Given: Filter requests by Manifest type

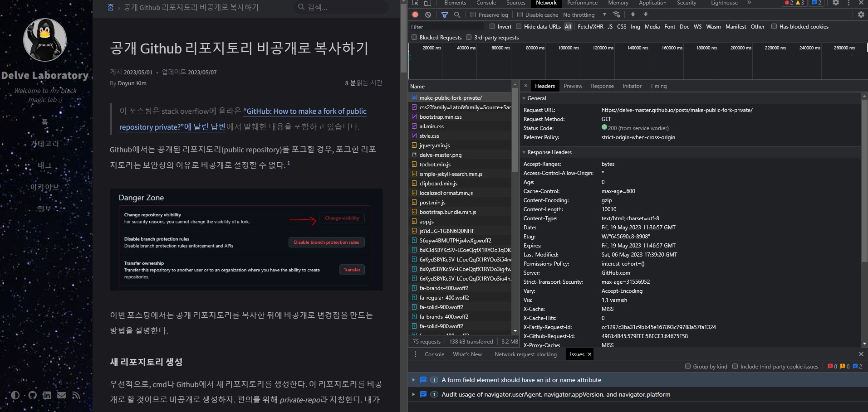Looking at the screenshot, I should pyautogui.click(x=736, y=26).
